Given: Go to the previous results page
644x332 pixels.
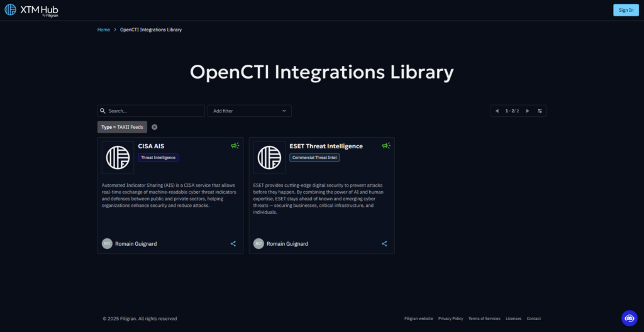Looking at the screenshot, I should [x=497, y=111].
